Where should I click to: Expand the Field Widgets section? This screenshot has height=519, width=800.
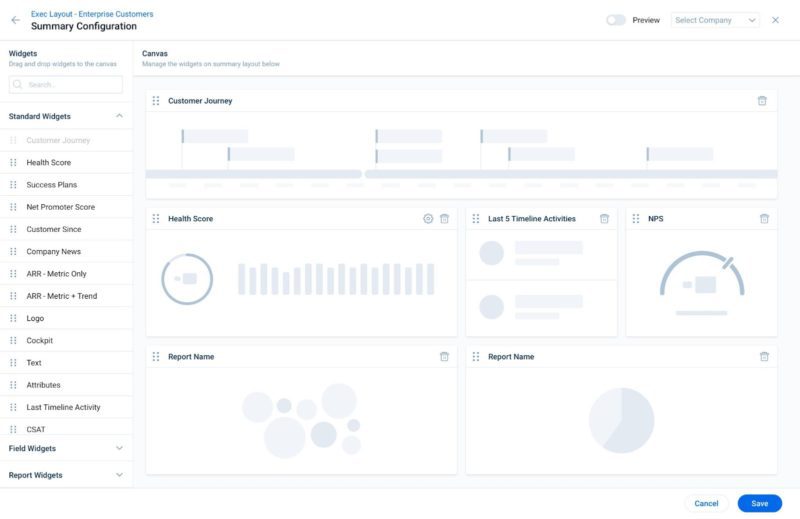119,449
